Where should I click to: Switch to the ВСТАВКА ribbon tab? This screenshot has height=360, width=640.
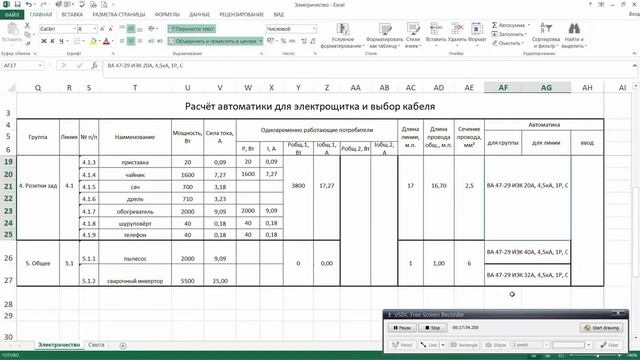(x=72, y=15)
